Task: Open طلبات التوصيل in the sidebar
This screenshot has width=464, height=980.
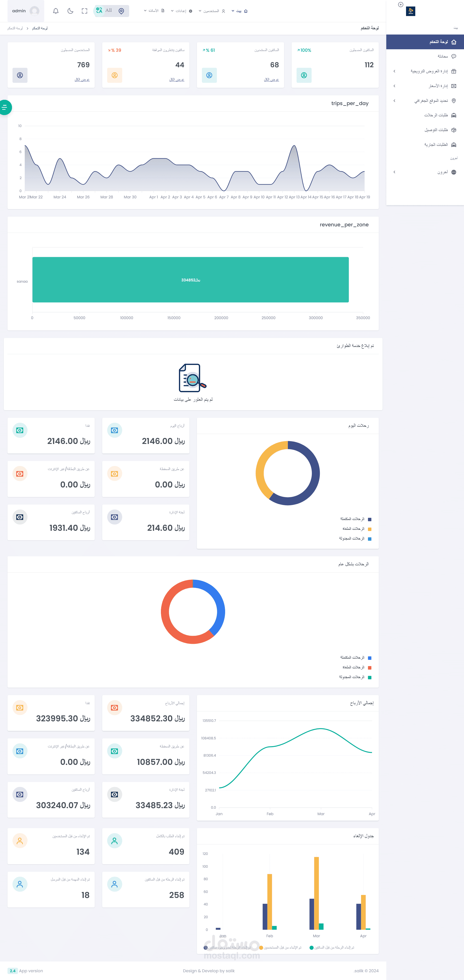Action: [425, 130]
